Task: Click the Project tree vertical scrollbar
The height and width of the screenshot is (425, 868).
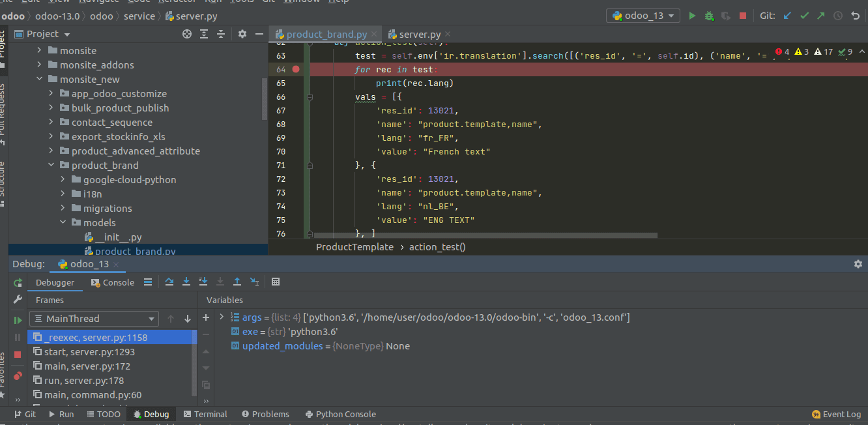Action: click(x=265, y=99)
